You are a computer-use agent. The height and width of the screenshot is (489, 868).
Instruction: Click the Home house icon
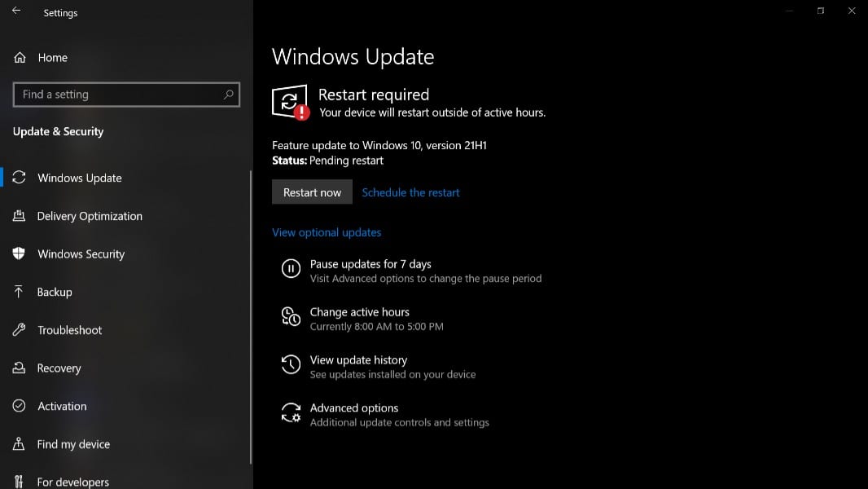pos(20,58)
